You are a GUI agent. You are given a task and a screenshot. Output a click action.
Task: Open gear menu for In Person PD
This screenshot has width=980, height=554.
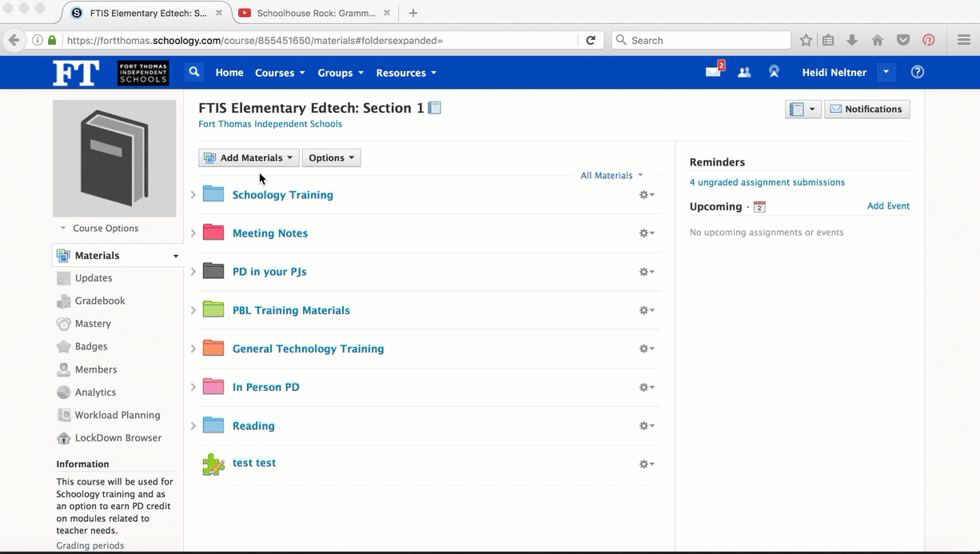click(647, 387)
